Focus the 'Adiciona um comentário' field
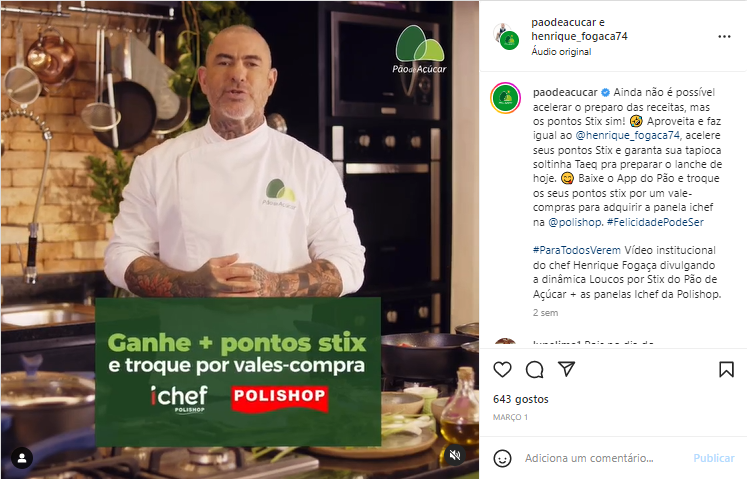Image resolution: width=747 pixels, height=479 pixels. (605, 458)
